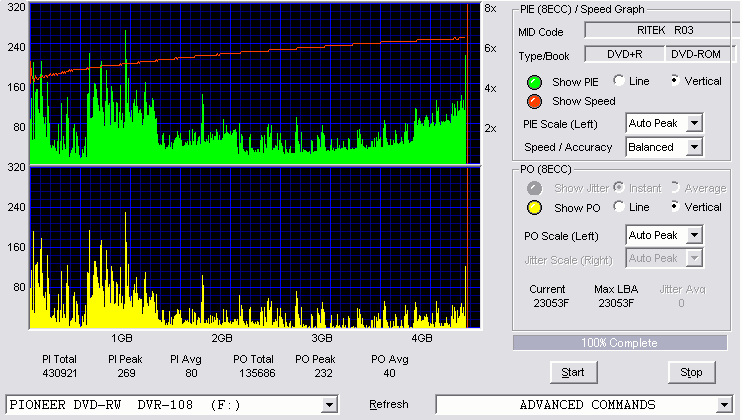
Task: Toggle the yellow Show PO indicator
Action: [534, 208]
